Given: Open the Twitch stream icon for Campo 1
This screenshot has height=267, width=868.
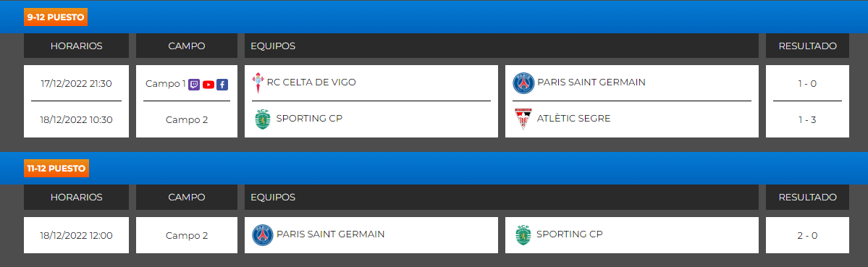Looking at the screenshot, I should (x=194, y=85).
